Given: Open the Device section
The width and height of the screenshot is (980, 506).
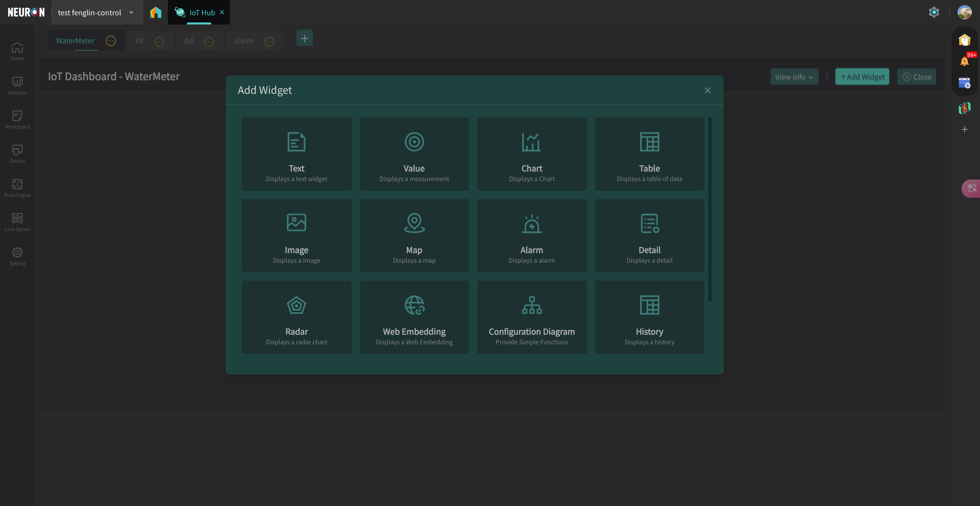Looking at the screenshot, I should coord(17,154).
